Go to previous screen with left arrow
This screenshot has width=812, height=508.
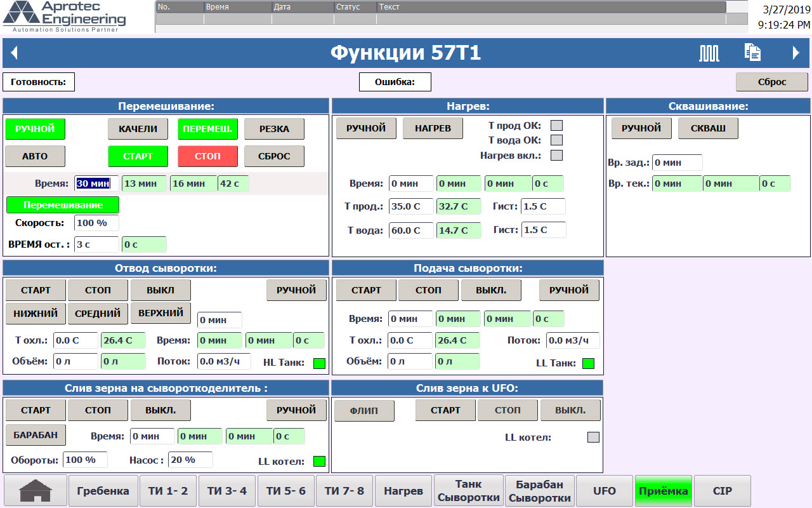pos(14,53)
